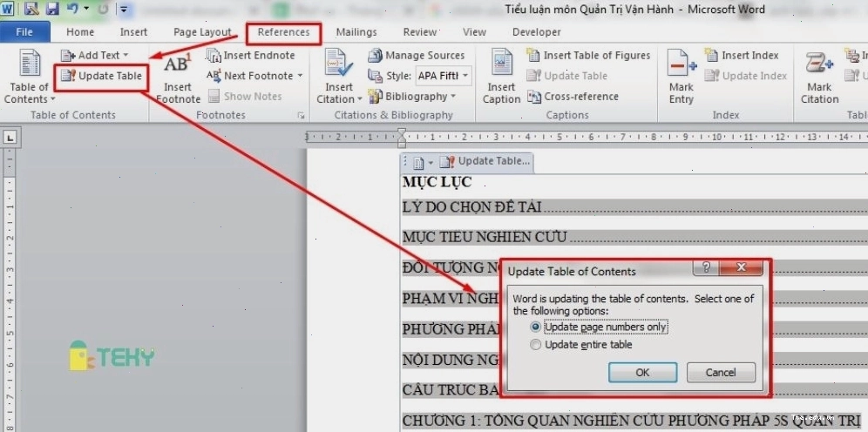868x432 pixels.
Task: Click the vertical ruler
Action: coord(10,290)
